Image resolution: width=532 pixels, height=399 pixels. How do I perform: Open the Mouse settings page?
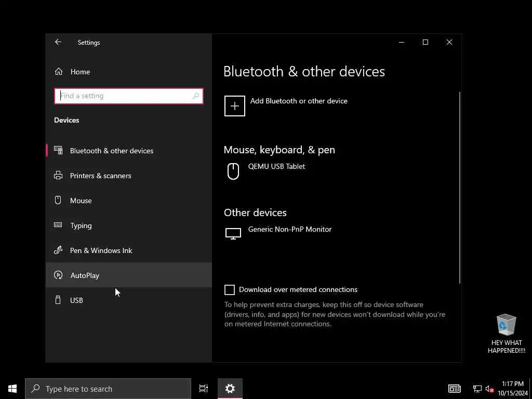[x=129, y=201]
